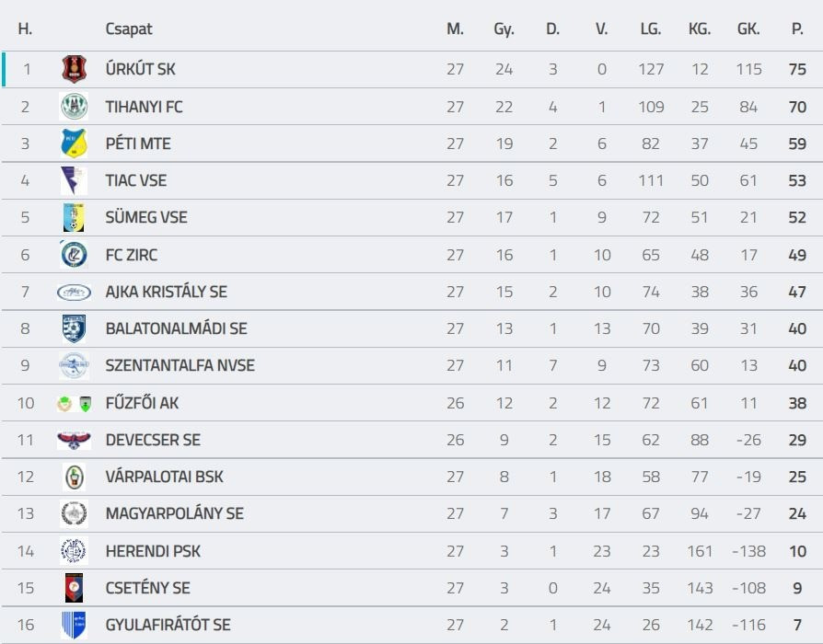Click the GK. goal difference header
The width and height of the screenshot is (823, 644).
click(748, 29)
